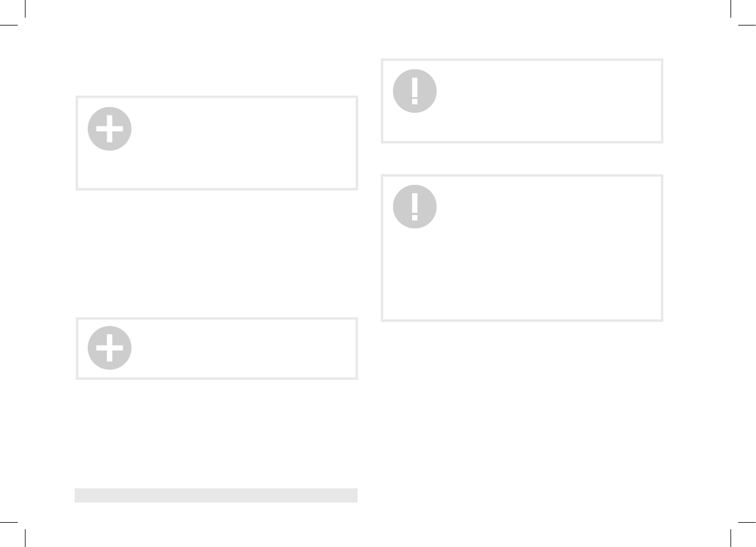This screenshot has width=756, height=547.
Task: Click the plus icon in the taller left box
Action: [110, 129]
